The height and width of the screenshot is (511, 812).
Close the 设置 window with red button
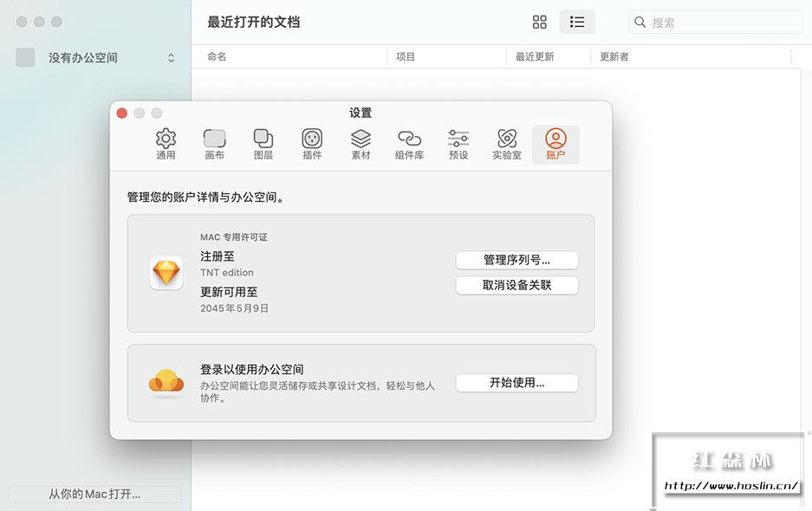pyautogui.click(x=122, y=113)
